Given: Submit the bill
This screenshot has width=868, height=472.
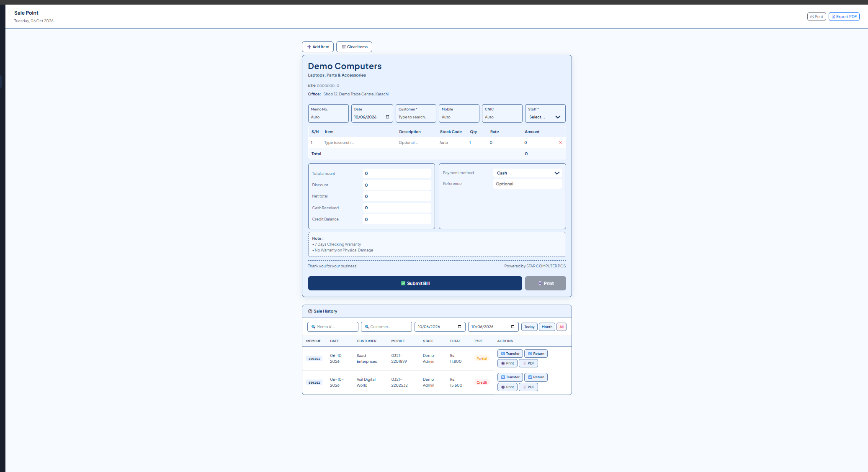Looking at the screenshot, I should (x=415, y=283).
